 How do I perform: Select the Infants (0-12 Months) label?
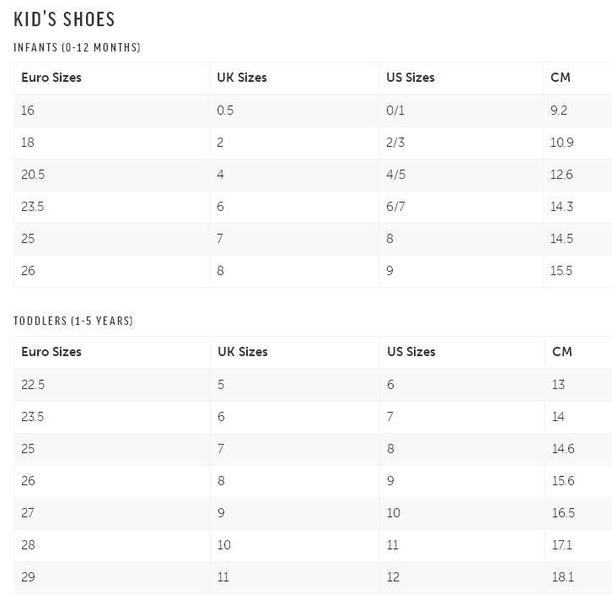coord(77,48)
